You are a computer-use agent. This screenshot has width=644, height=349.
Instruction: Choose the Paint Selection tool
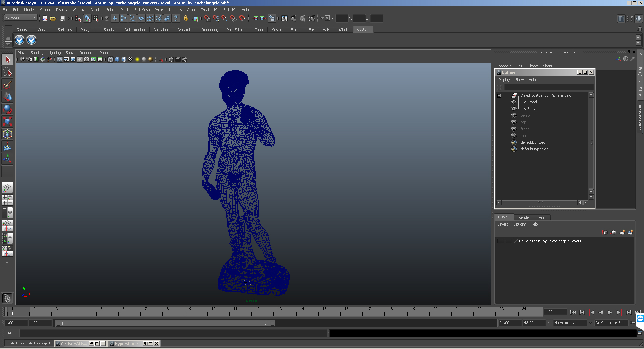tap(7, 84)
